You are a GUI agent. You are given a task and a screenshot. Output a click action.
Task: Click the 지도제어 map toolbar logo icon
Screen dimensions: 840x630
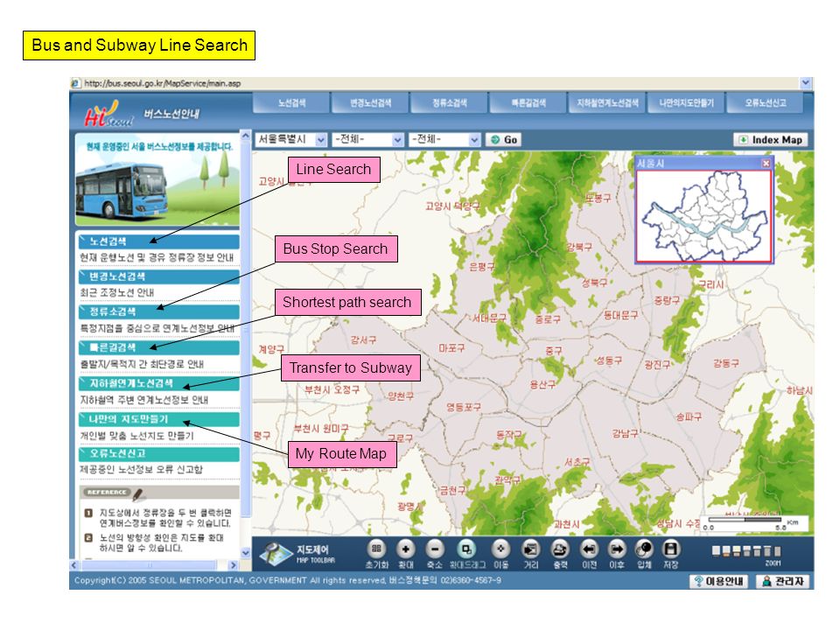pos(276,553)
